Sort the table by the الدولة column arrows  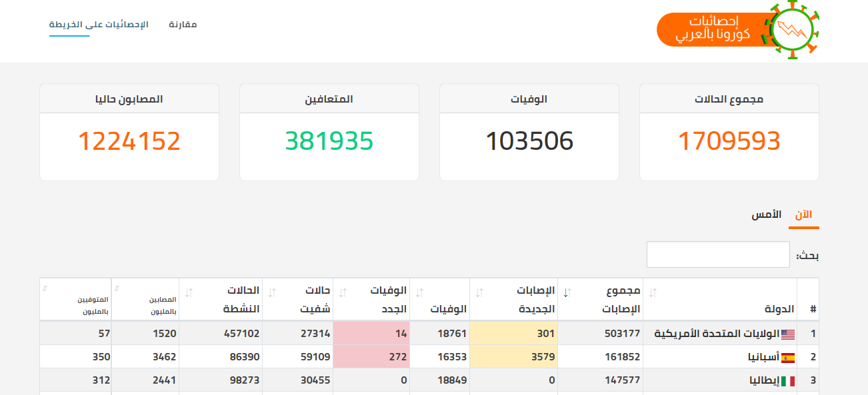click(653, 292)
